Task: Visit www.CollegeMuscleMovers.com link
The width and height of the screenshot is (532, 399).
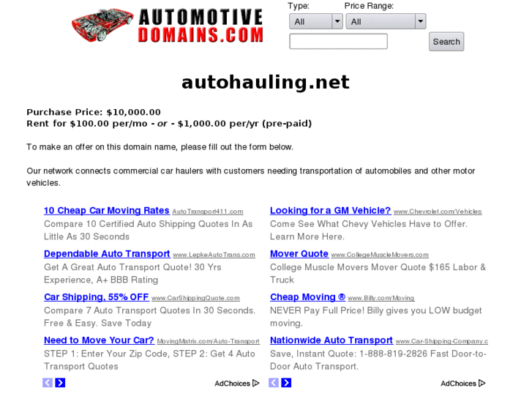Action: pos(380,255)
